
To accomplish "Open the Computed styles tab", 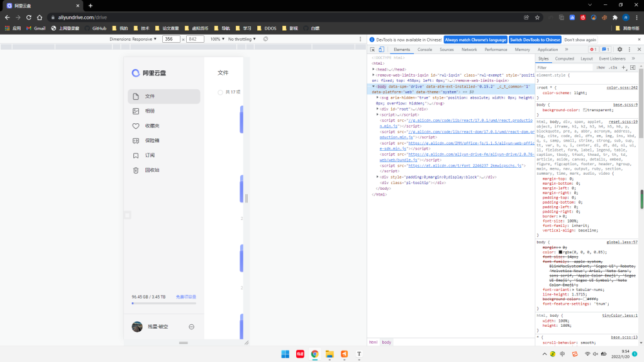I will pyautogui.click(x=564, y=58).
